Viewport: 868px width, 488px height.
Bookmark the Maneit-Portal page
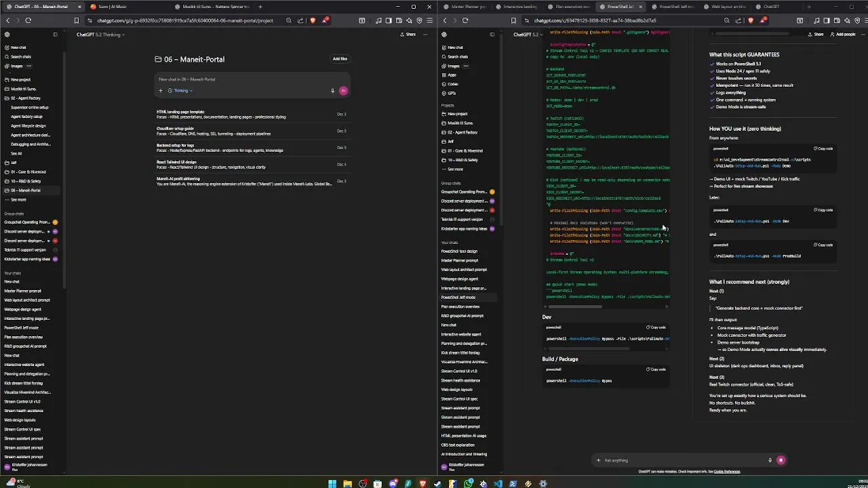point(76,20)
